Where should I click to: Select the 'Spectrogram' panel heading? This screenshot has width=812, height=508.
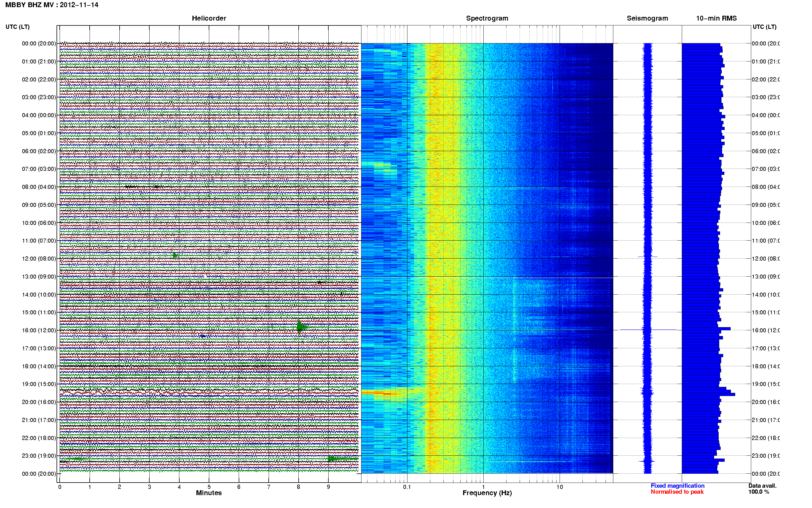[487, 19]
